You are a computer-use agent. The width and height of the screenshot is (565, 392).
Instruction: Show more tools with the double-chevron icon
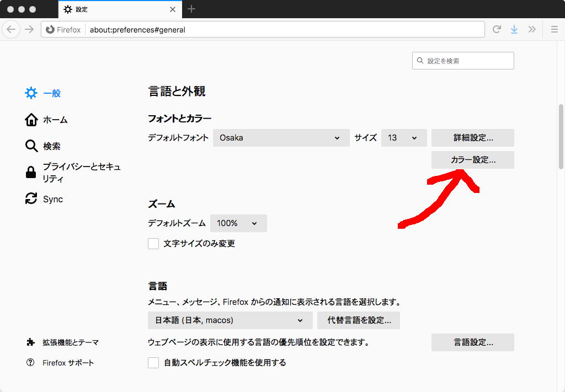[x=532, y=29]
